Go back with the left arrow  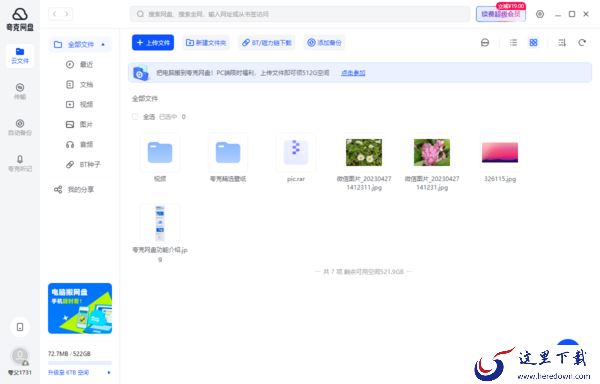55,14
